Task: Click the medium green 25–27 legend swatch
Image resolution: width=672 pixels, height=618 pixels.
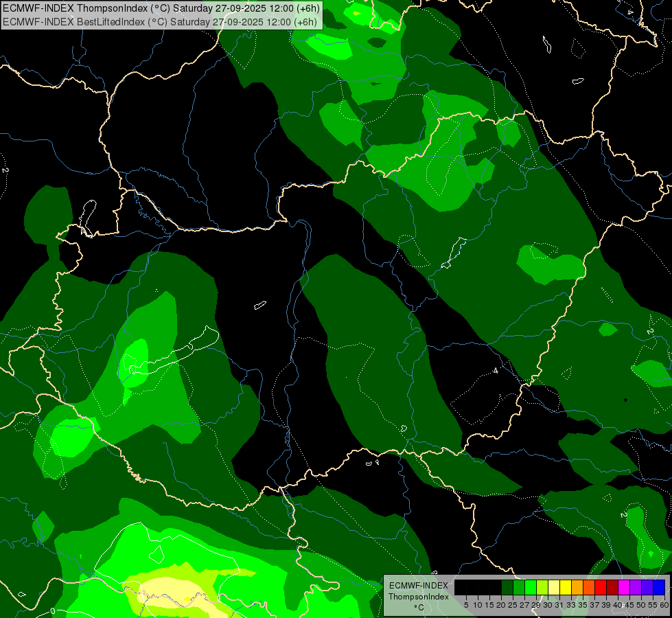Action: point(519,587)
